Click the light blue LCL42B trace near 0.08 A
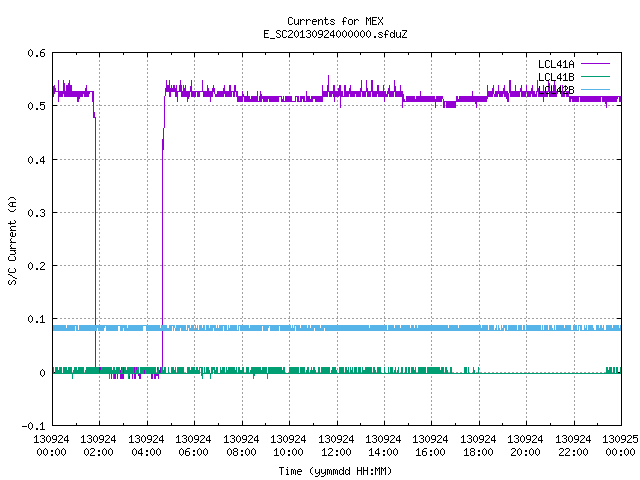The width and height of the screenshot is (640, 480). pyautogui.click(x=337, y=328)
